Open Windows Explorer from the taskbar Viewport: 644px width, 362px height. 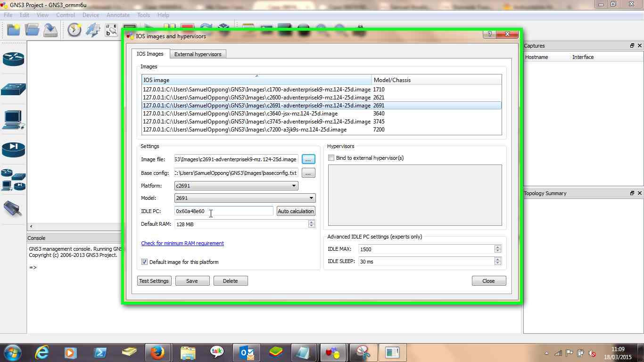pyautogui.click(x=187, y=352)
